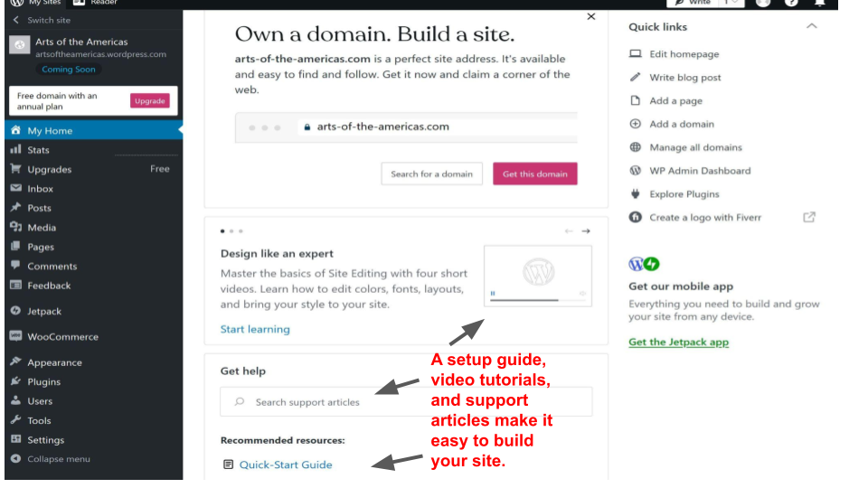Viewport: 868px width, 488px height.
Task: Click the Pages pin icon
Action: pyautogui.click(x=15, y=246)
